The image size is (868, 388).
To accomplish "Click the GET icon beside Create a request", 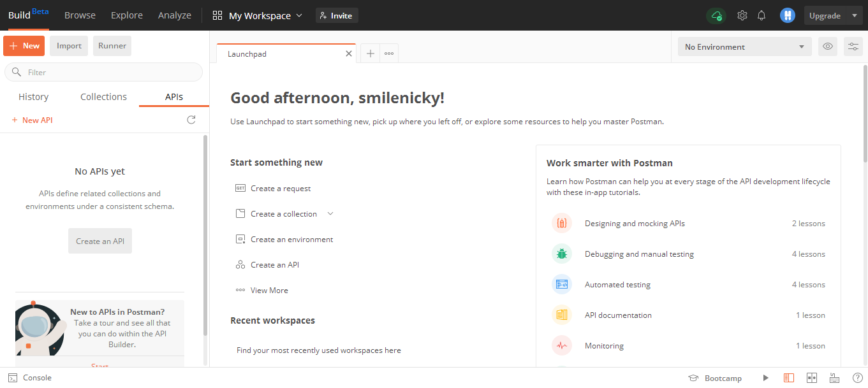I will tap(240, 188).
